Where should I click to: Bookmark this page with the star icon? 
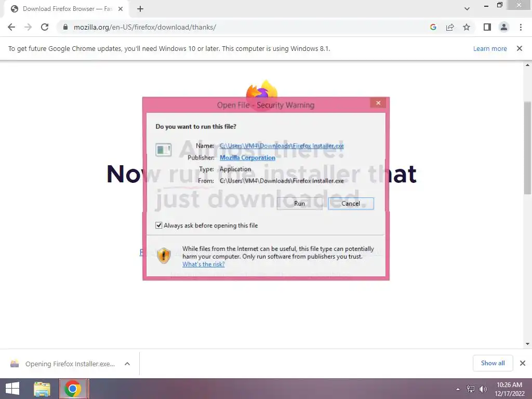coord(467,27)
